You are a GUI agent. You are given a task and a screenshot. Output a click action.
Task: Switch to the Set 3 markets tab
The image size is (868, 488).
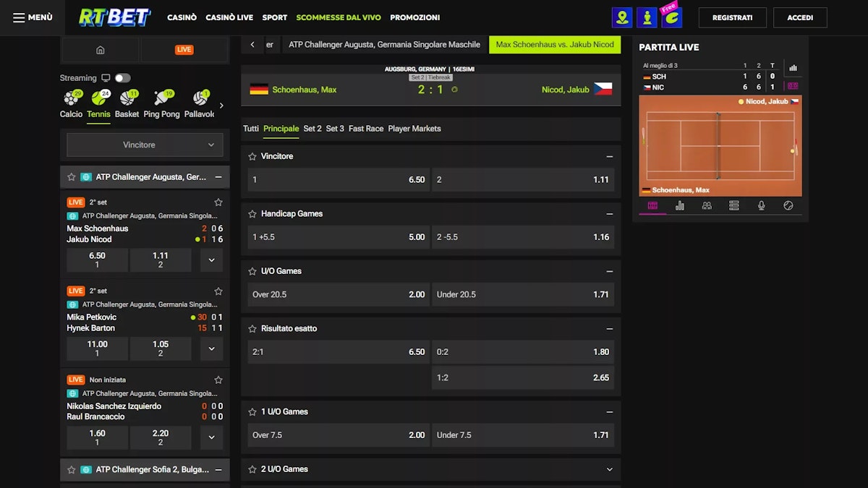(335, 129)
